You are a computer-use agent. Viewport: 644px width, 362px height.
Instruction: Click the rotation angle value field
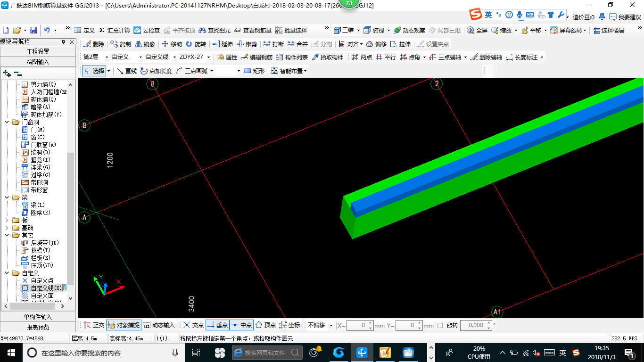click(476, 325)
